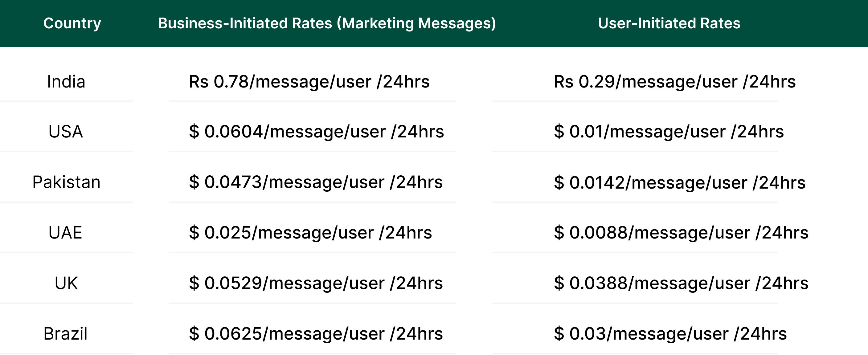Select the $ 0.0388 UK user-initiated rate
Screen dimensions: 868x355
click(681, 283)
